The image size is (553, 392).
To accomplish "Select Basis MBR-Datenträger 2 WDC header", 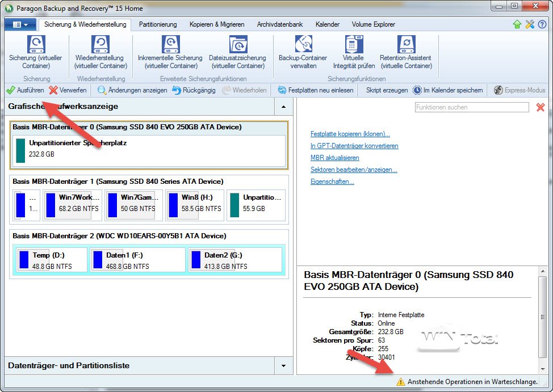I will pyautogui.click(x=120, y=236).
